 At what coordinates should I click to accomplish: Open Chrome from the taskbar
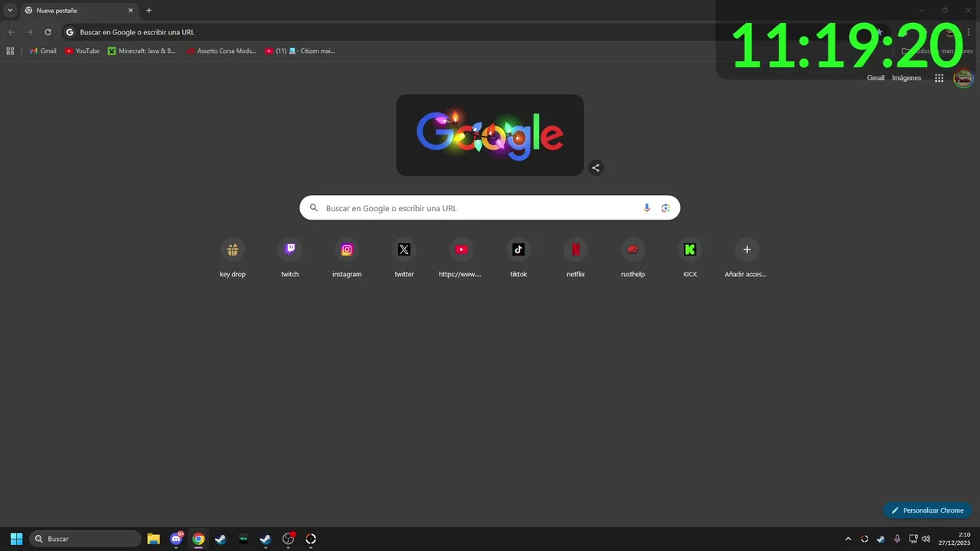(x=198, y=539)
